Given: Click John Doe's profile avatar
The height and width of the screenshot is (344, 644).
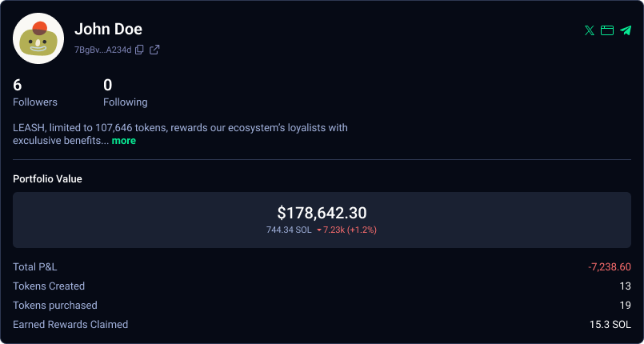Looking at the screenshot, I should pos(38,38).
